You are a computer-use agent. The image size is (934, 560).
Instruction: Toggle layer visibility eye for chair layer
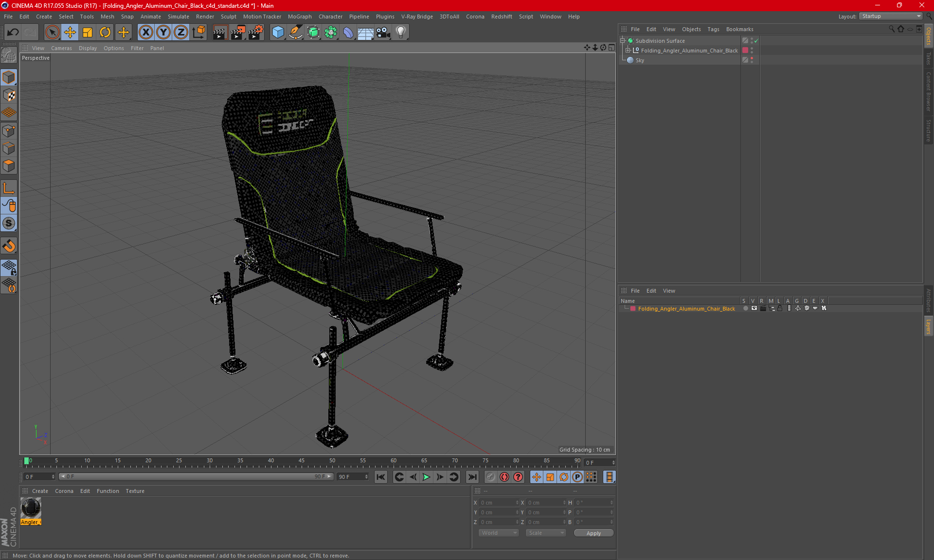[754, 308]
